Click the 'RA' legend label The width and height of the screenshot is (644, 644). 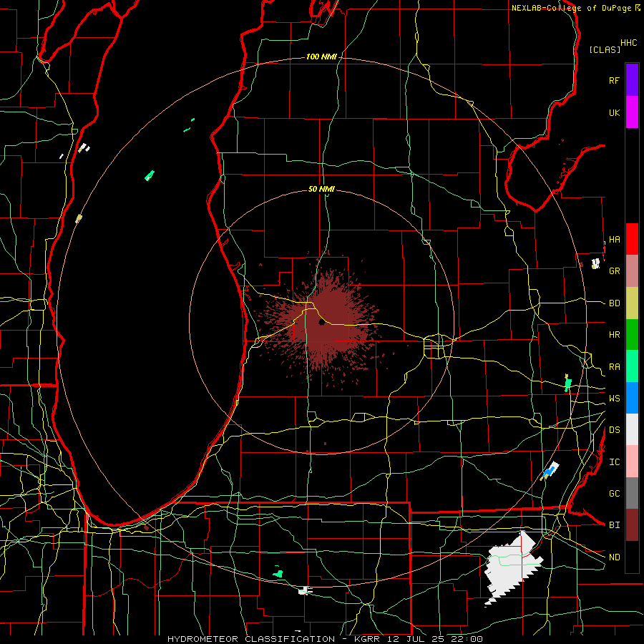(615, 367)
